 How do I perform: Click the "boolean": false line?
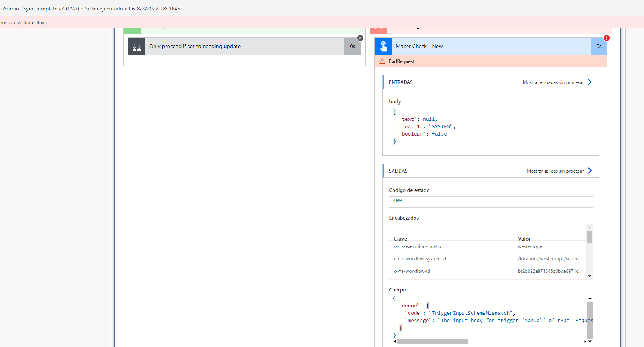coord(423,134)
